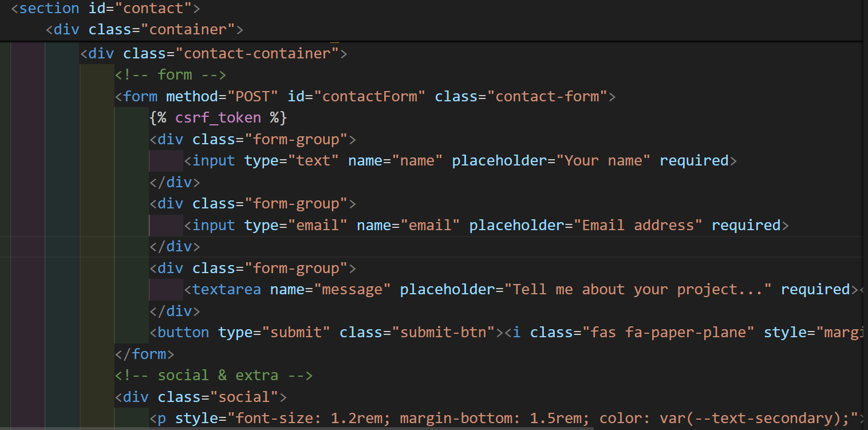Click the csrf_token template tag
868x430 pixels.
218,118
